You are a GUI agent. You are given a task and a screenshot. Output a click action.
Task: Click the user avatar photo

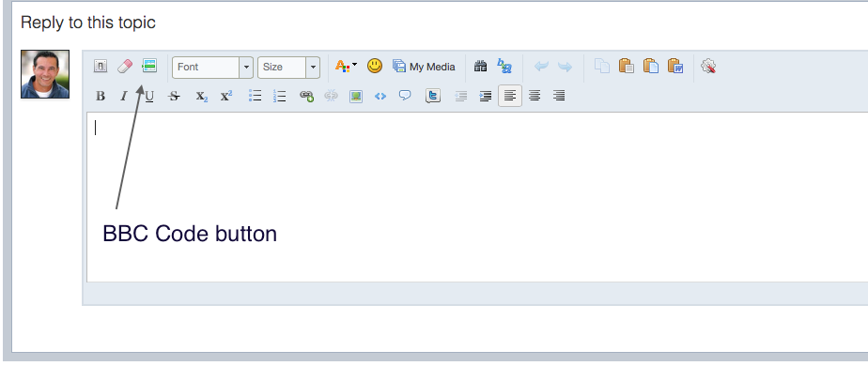pos(45,74)
